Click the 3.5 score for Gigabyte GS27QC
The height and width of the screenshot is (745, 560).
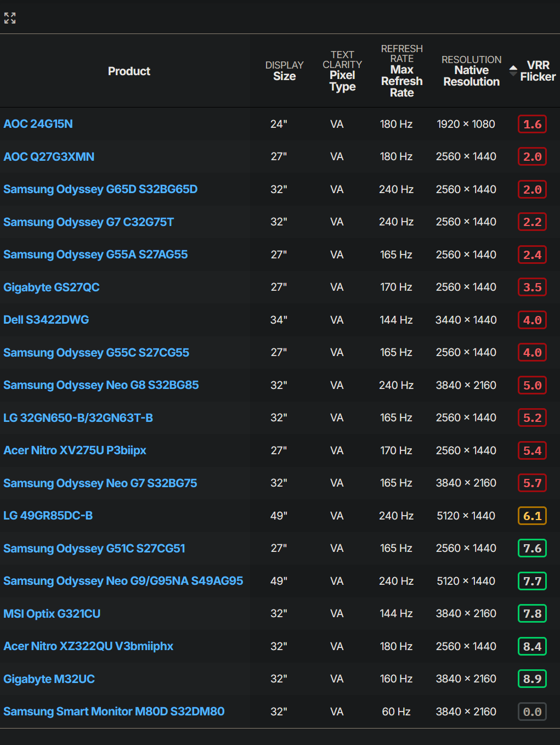[532, 287]
